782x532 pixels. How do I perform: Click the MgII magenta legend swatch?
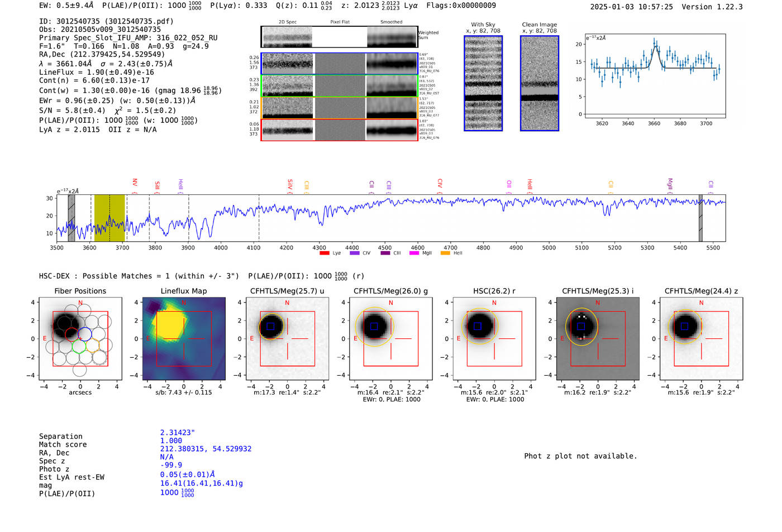tap(414, 253)
